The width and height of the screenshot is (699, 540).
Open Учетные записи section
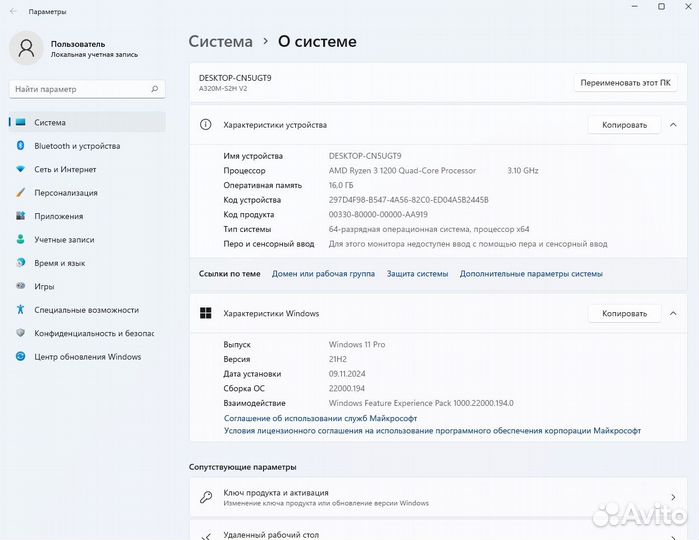(x=64, y=239)
